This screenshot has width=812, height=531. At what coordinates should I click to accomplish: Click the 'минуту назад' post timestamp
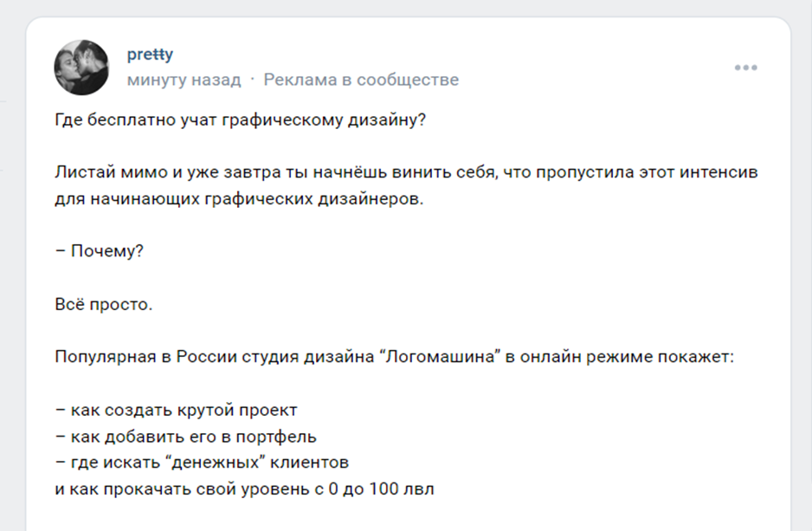[184, 80]
